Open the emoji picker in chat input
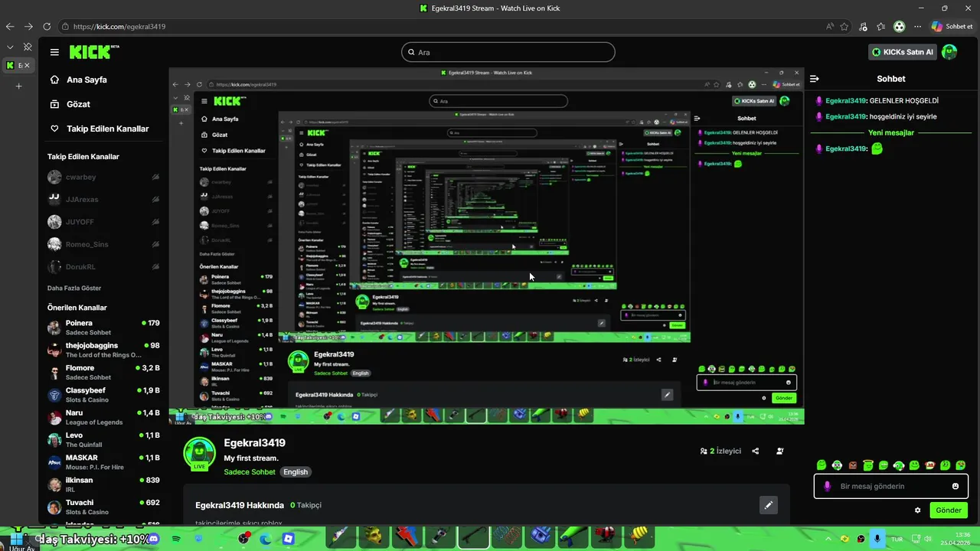The height and width of the screenshot is (551, 980). (x=955, y=486)
